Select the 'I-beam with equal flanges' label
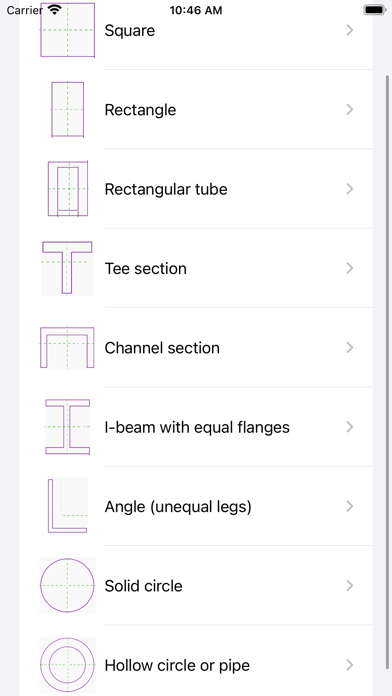Viewport: 392px width, 696px height. (x=197, y=427)
